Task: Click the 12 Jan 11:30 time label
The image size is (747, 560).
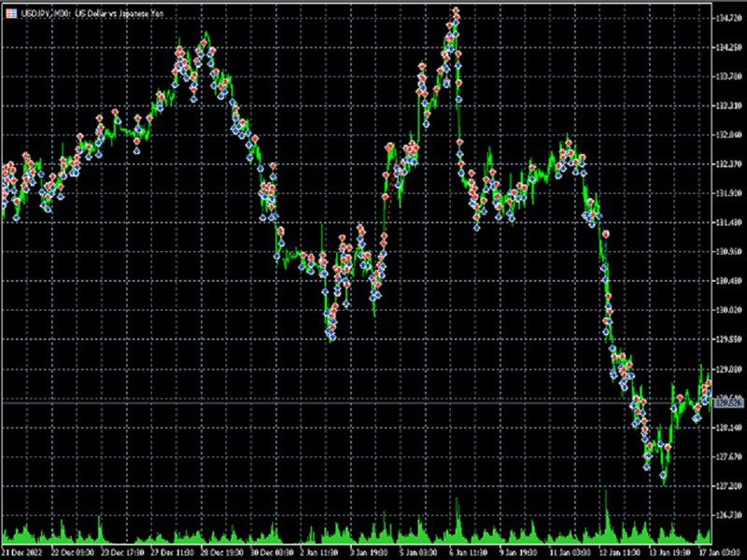Action: pos(619,553)
